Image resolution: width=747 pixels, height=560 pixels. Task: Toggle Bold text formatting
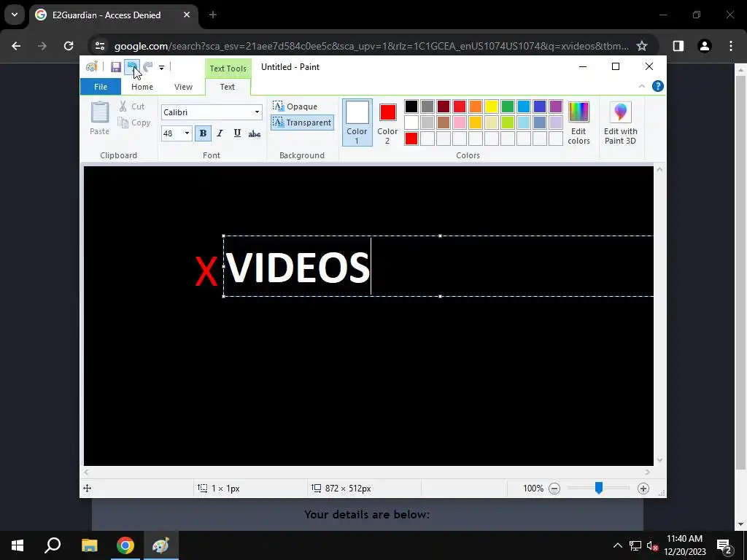203,133
